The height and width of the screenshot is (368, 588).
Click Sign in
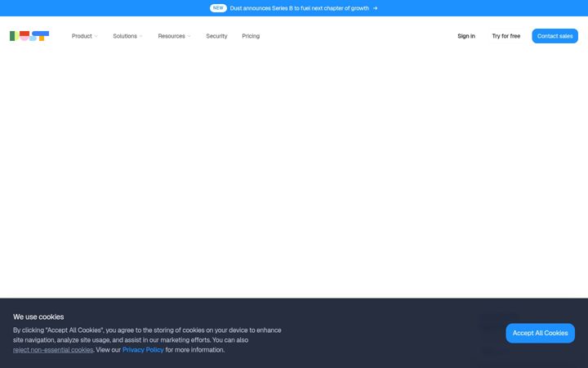[x=466, y=36]
